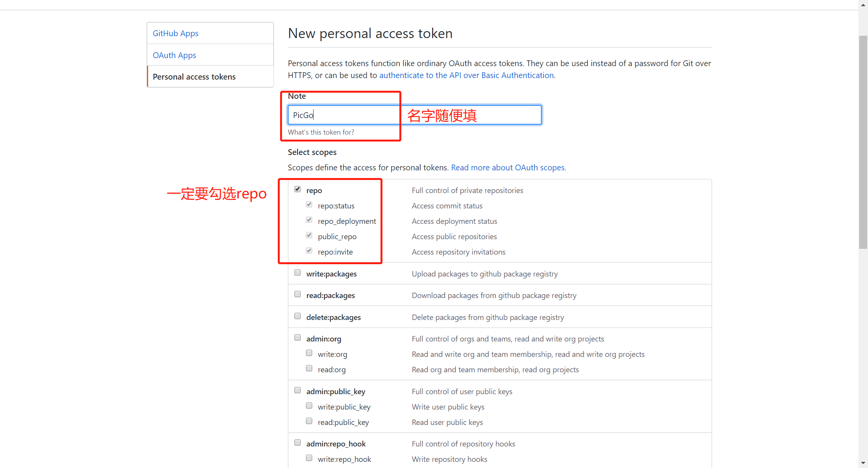Check the admin:repo_hook scope

click(x=297, y=442)
